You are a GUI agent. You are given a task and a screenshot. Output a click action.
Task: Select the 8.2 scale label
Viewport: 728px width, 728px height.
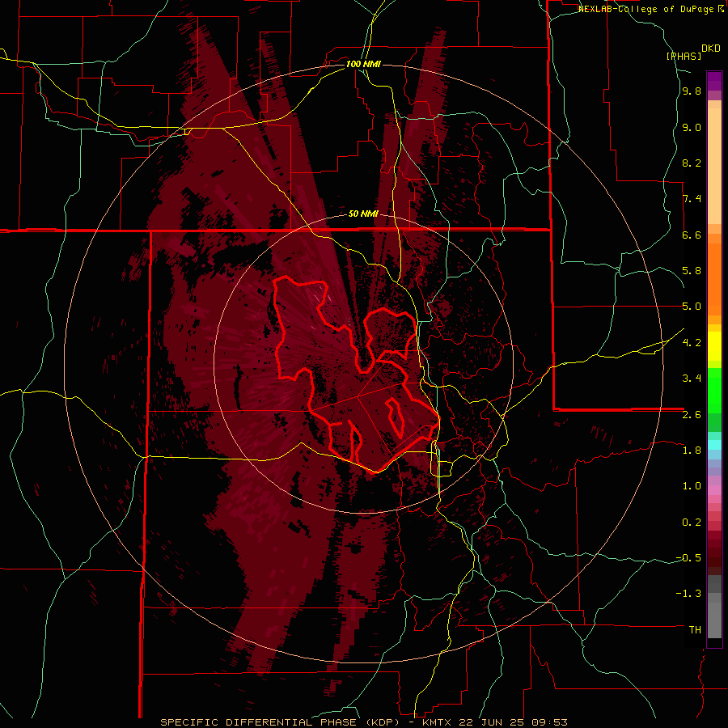tap(692, 163)
